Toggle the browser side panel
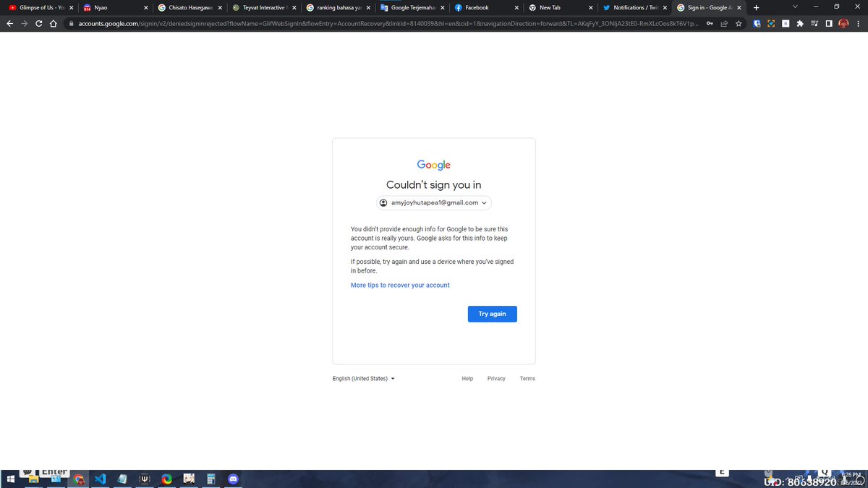Image resolution: width=868 pixels, height=488 pixels. click(829, 23)
